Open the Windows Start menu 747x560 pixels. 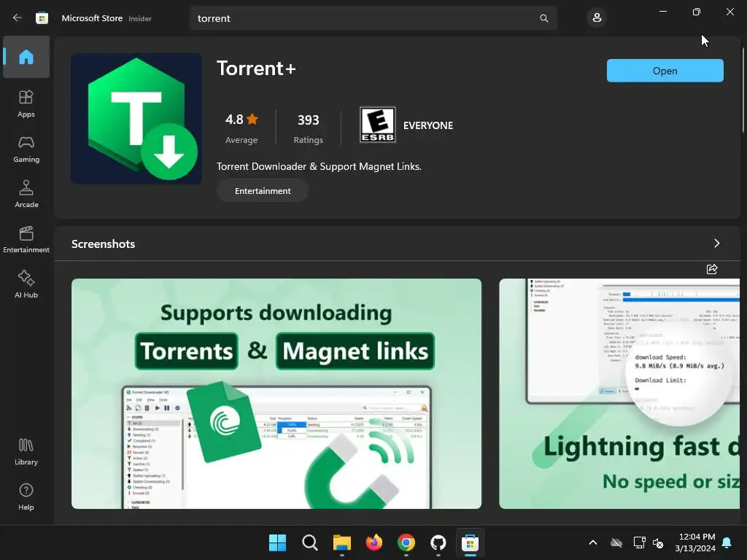pos(277,542)
